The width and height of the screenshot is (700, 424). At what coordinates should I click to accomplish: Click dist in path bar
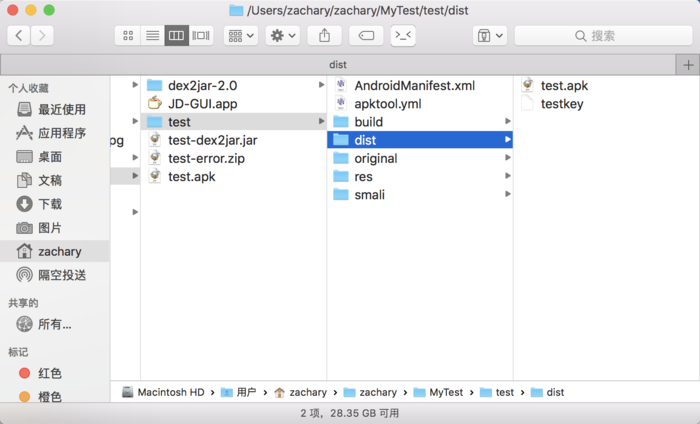[x=547, y=392]
